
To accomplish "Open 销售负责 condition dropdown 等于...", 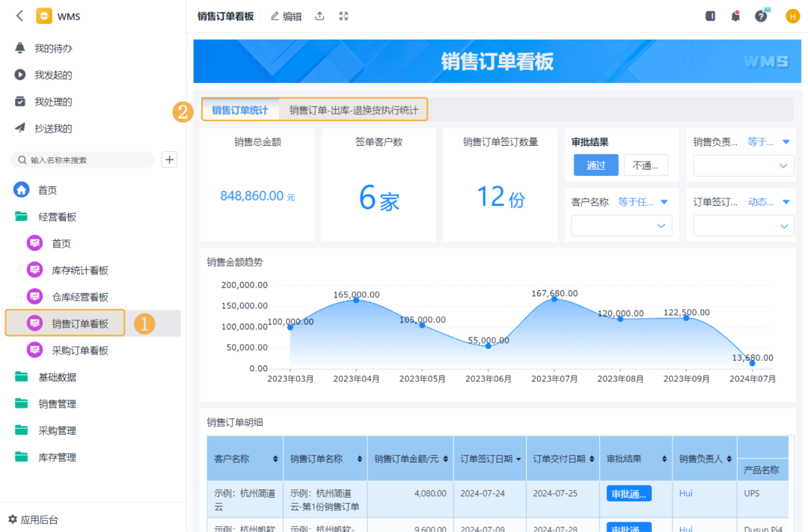I will click(768, 141).
